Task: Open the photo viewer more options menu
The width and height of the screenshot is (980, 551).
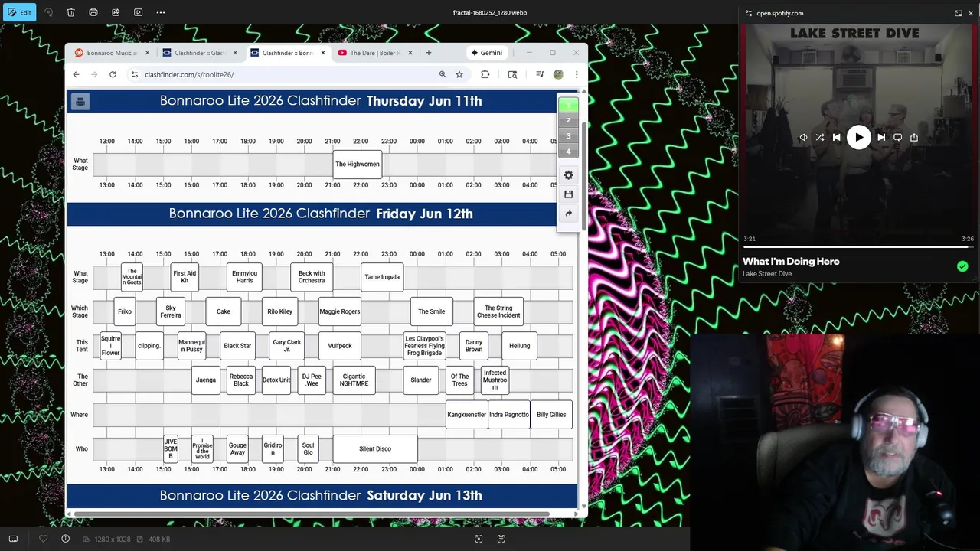Action: (x=160, y=12)
